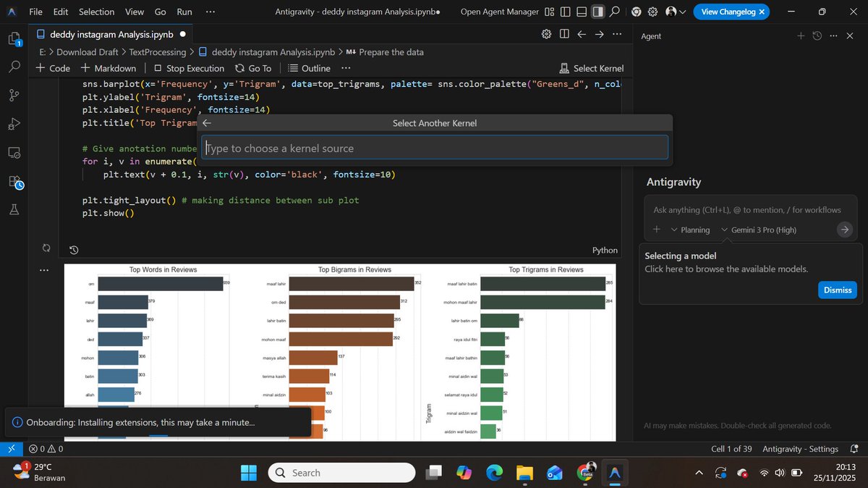This screenshot has width=868, height=488.
Task: Open the settings gear in title bar
Action: [x=653, y=12]
